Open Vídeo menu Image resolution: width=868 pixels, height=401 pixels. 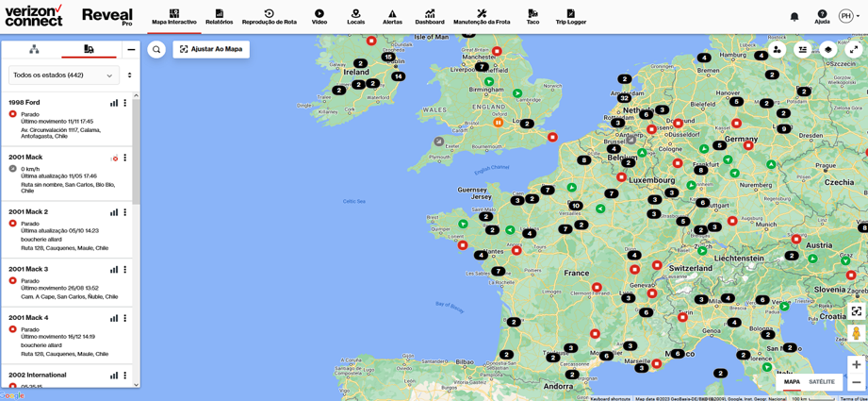[319, 17]
